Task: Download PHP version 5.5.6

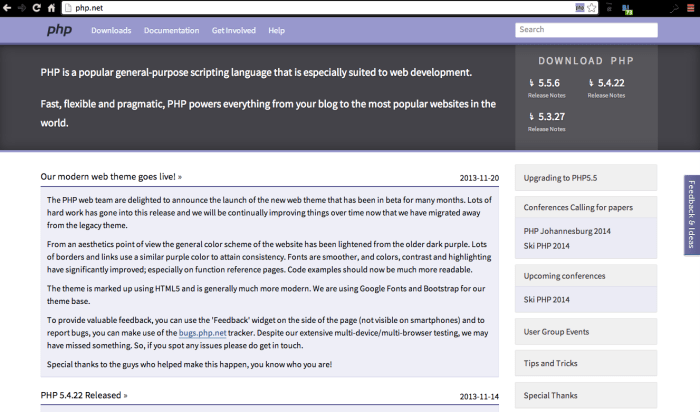Action: pos(549,83)
